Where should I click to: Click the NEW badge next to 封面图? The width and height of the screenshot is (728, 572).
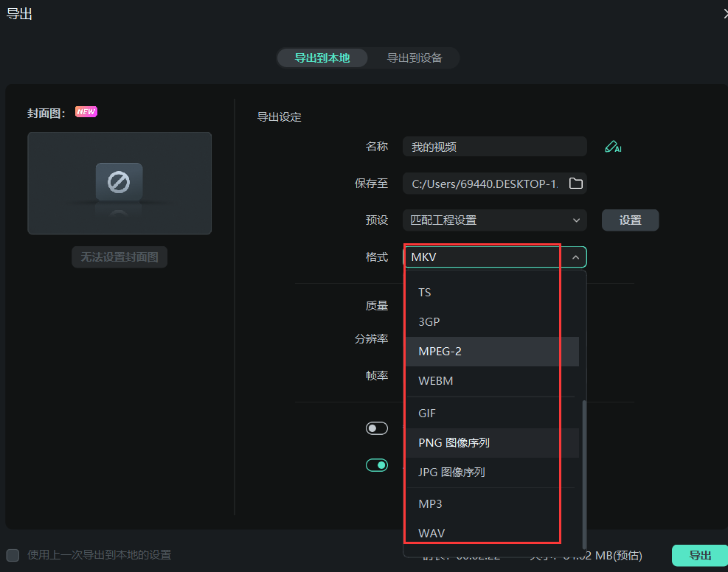(x=86, y=111)
